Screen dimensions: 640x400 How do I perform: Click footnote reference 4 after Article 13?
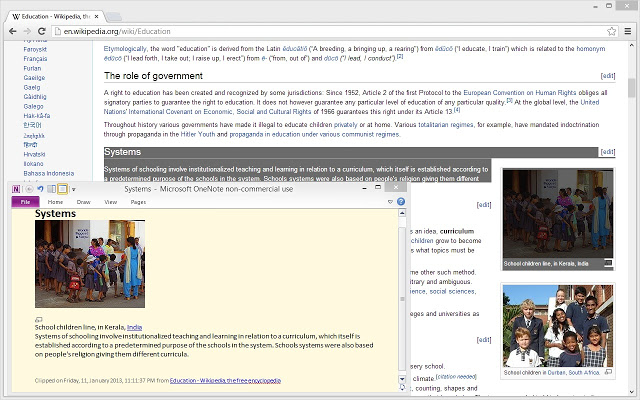[x=457, y=110]
